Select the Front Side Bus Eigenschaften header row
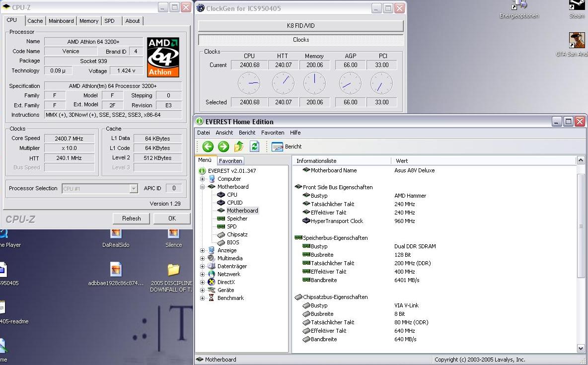The image size is (588, 365). (x=334, y=187)
